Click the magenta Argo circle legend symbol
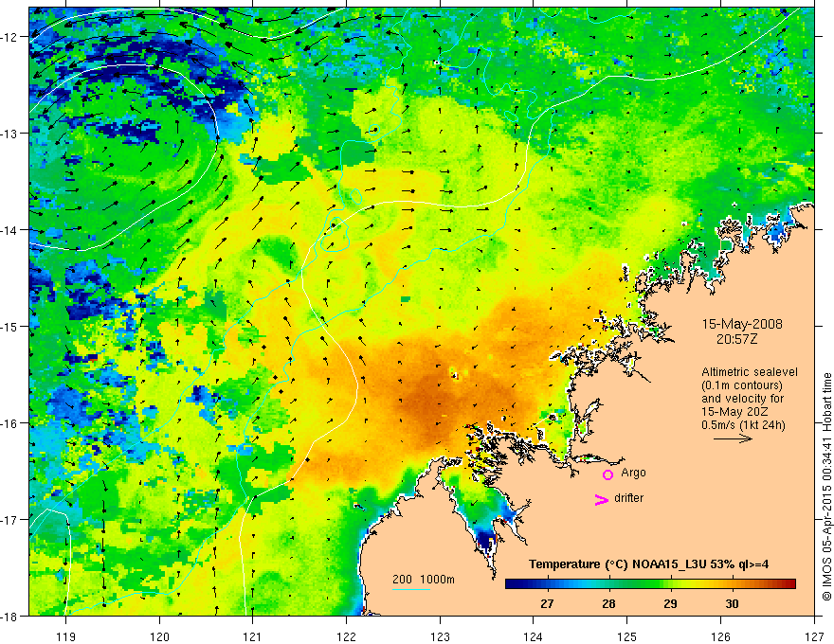 [x=607, y=474]
